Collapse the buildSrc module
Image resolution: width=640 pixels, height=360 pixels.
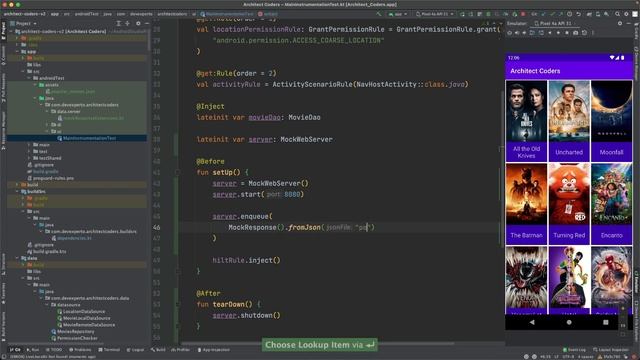pyautogui.click(x=17, y=191)
